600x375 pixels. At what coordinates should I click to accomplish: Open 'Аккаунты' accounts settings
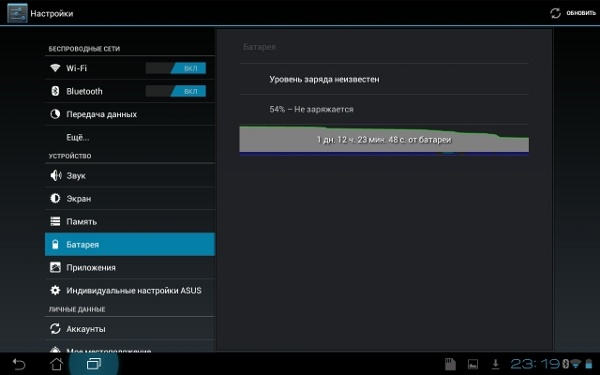tap(130, 329)
